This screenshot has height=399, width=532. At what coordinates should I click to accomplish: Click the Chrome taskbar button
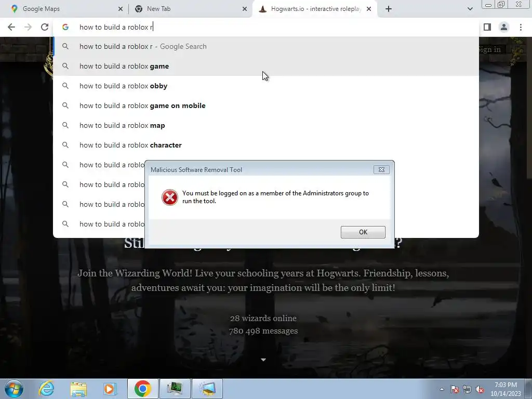142,389
